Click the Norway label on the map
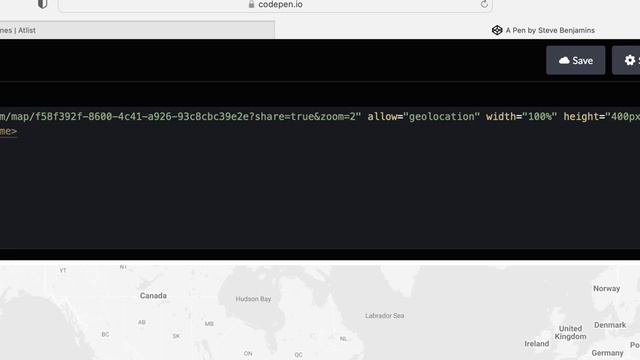 [607, 288]
